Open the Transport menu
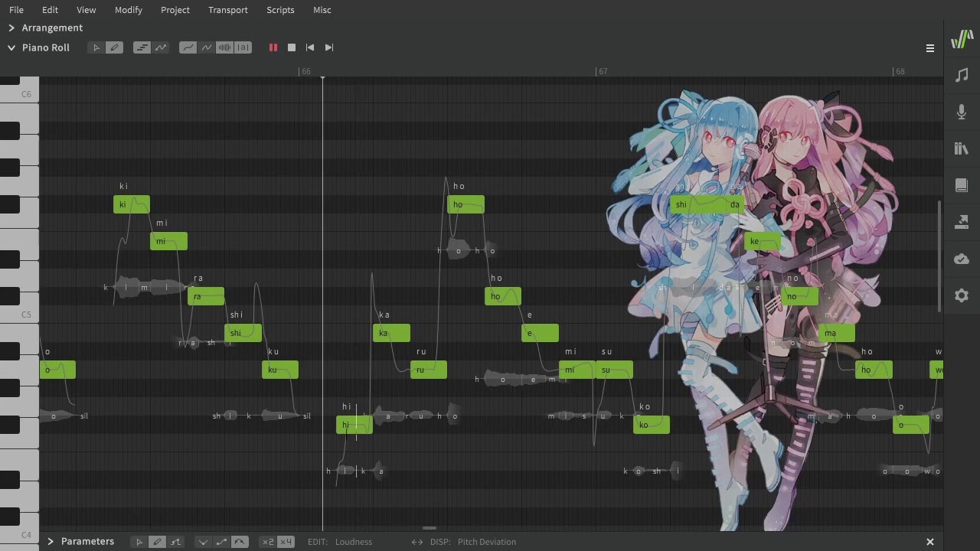The width and height of the screenshot is (980, 551). coord(228,10)
